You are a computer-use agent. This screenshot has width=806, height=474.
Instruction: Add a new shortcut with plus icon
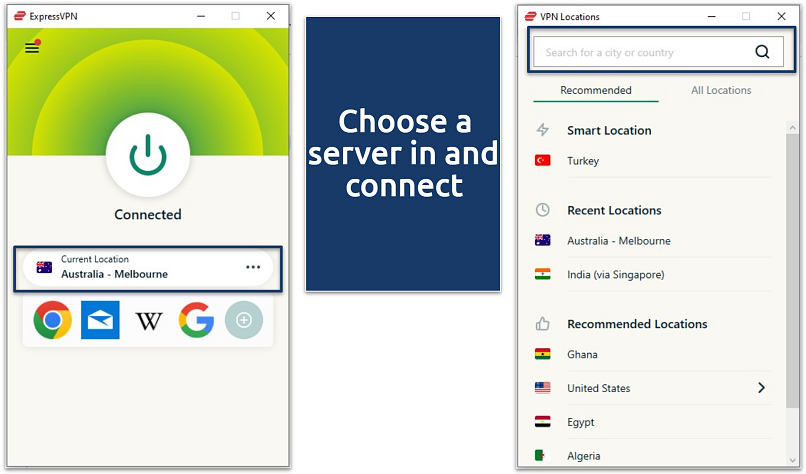pyautogui.click(x=244, y=320)
